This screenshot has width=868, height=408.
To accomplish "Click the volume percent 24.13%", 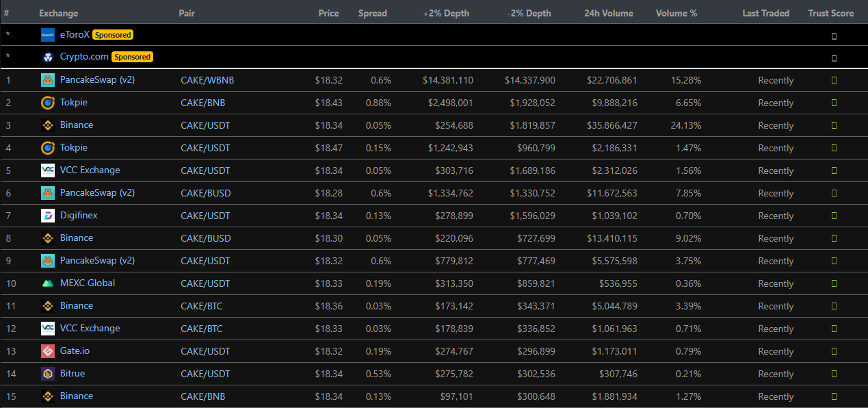I will [686, 125].
